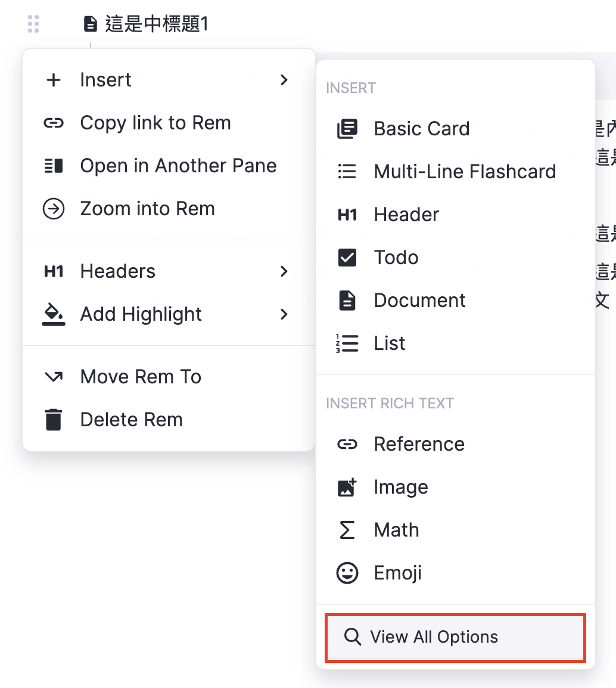
Task: Click the numbered List icon
Action: pos(347,343)
